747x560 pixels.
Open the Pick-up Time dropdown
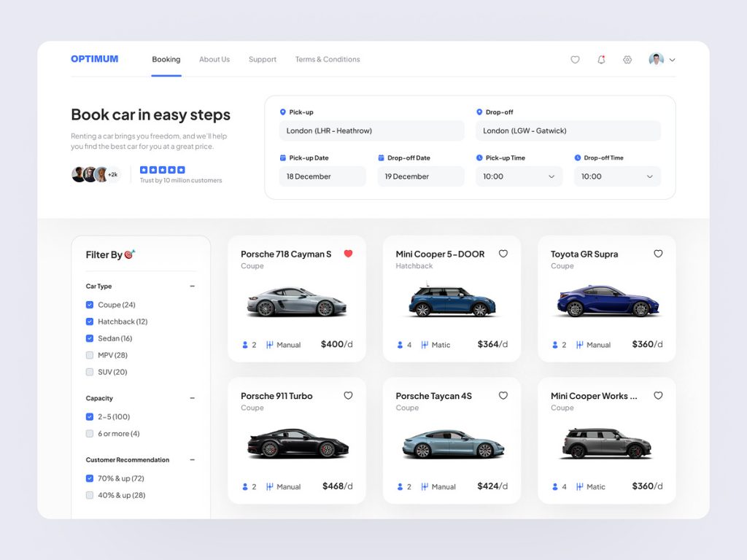(x=519, y=176)
